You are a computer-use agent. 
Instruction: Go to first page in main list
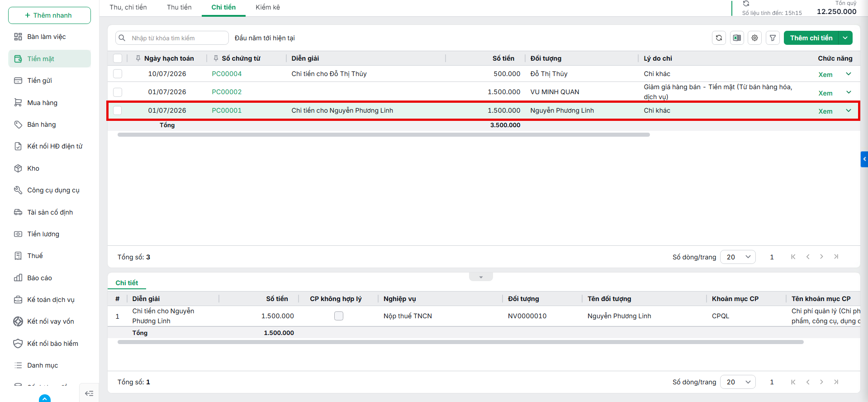pyautogui.click(x=793, y=257)
